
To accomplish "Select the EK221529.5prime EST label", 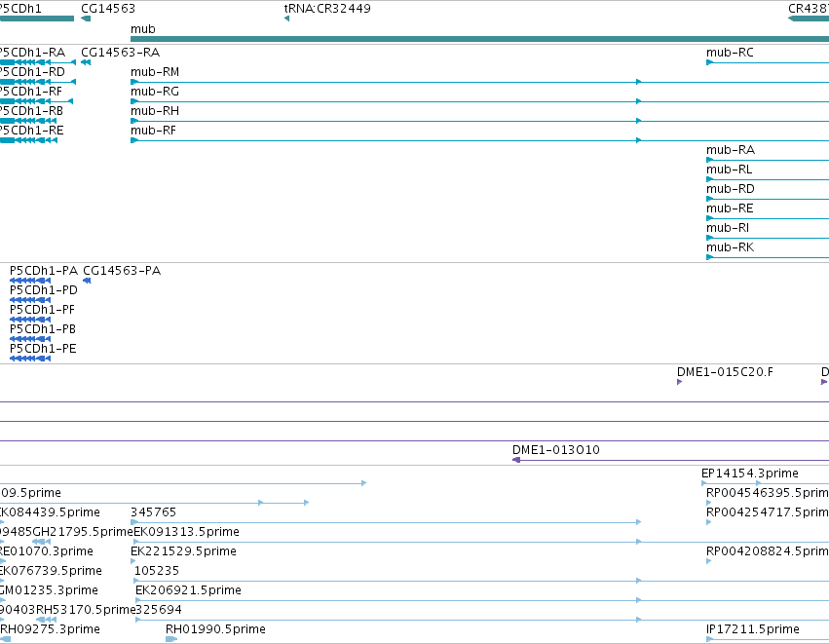I will (183, 551).
